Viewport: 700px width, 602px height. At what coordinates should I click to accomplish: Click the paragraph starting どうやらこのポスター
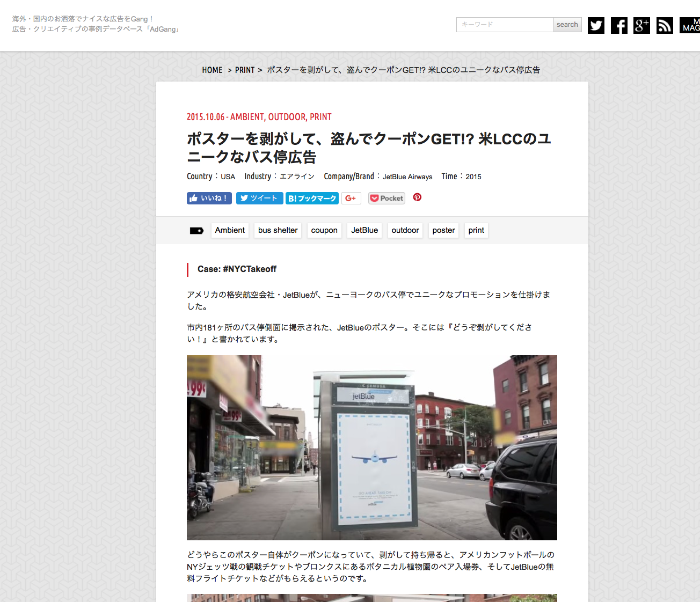tap(371, 567)
